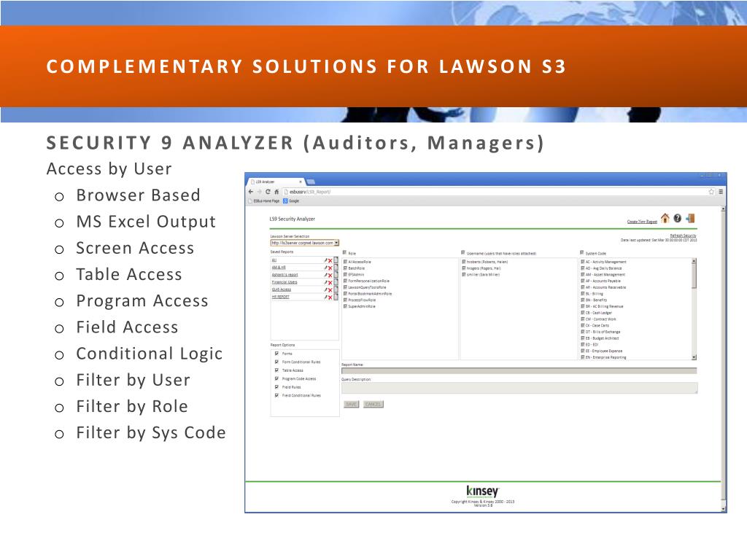Toggle Field Conditional Rules checkbox
This screenshot has width=747, height=560.
coord(276,395)
